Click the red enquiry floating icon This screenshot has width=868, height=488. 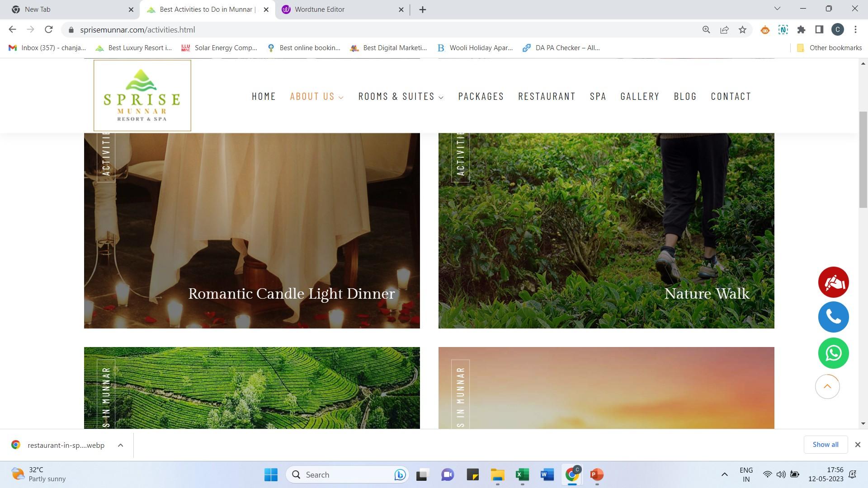[x=833, y=282]
